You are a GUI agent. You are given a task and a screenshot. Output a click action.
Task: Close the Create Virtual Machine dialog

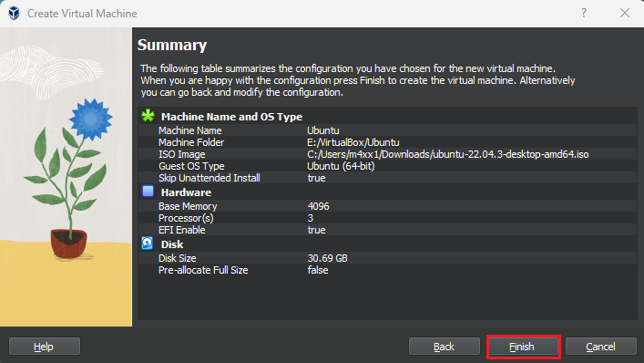625,13
